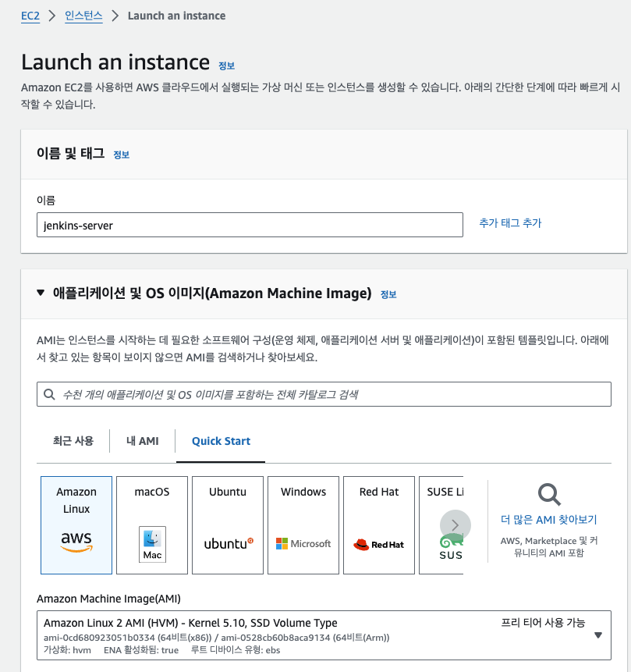Click the 추가 태그 추가 link

[510, 223]
